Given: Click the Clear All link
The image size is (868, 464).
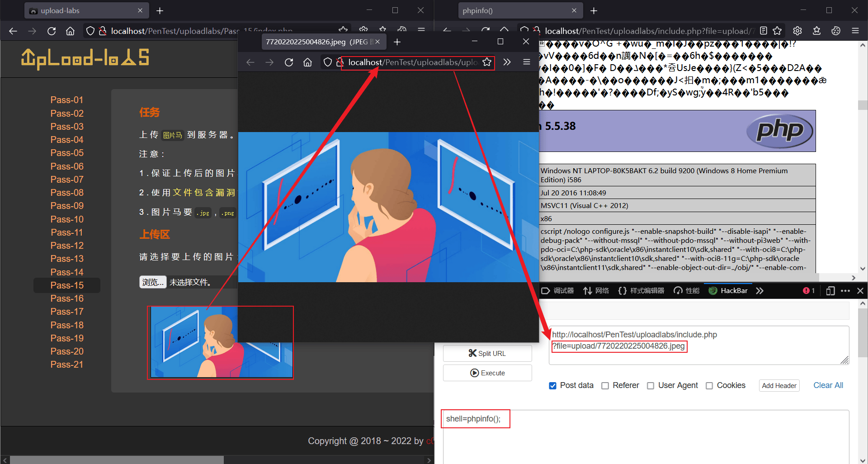Looking at the screenshot, I should point(828,385).
